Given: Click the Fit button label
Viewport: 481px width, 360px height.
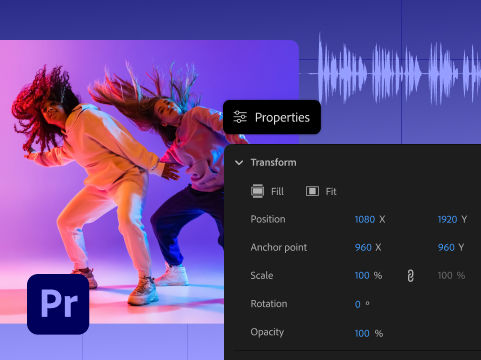Looking at the screenshot, I should 331,192.
